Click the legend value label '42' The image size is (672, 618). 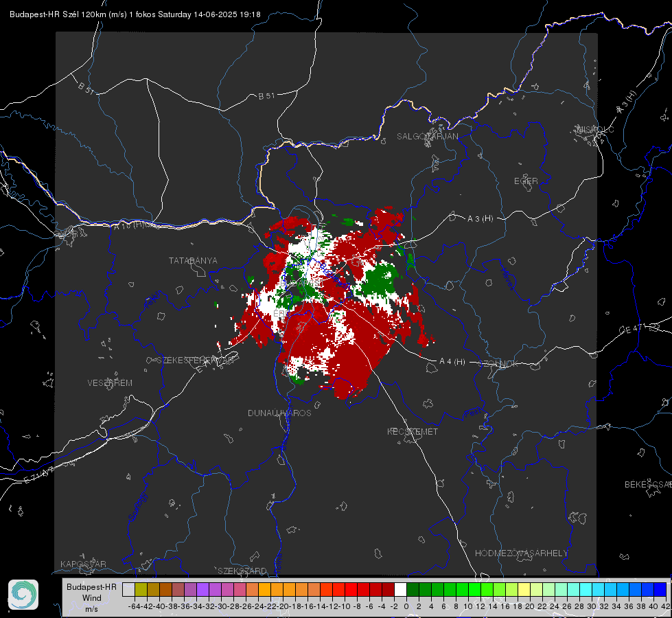click(x=666, y=606)
